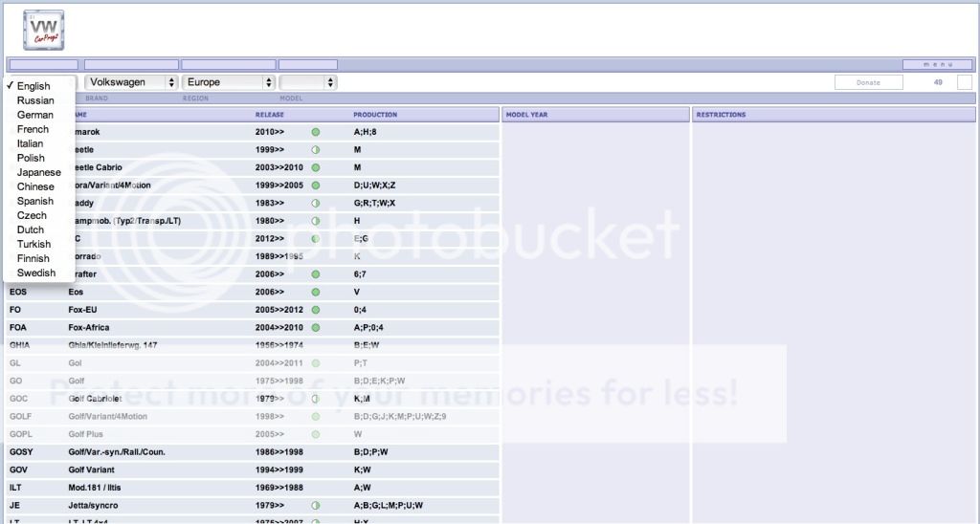The width and height of the screenshot is (980, 524).
Task: Click the status circle in Jetta/syncro row
Action: (x=316, y=505)
